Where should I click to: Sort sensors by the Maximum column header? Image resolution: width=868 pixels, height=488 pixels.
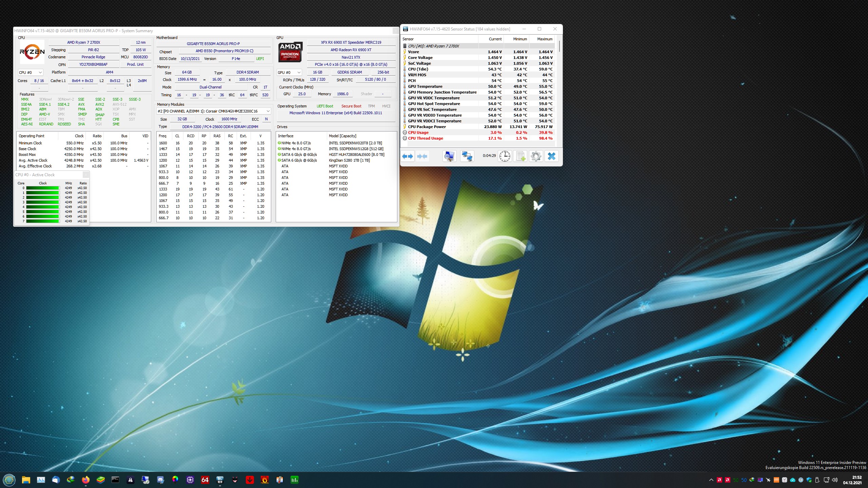(x=545, y=39)
